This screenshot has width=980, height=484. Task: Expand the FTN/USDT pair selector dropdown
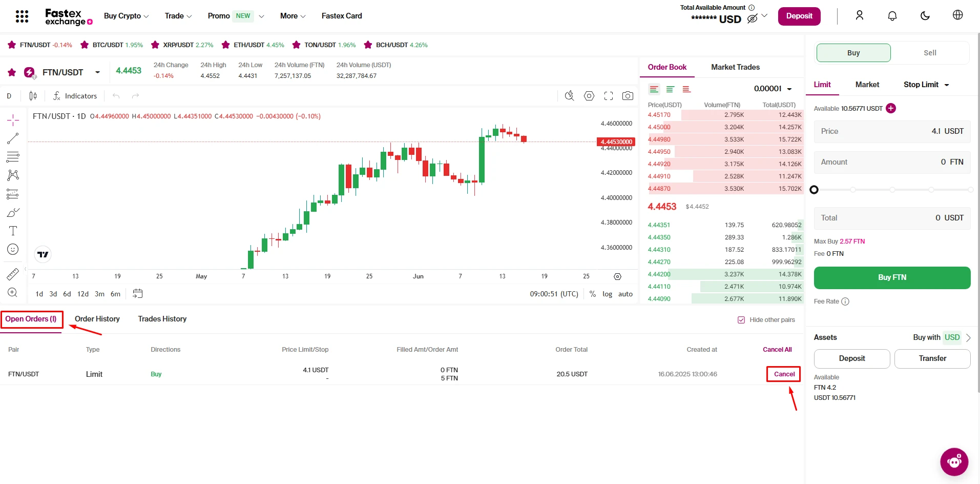pos(97,72)
